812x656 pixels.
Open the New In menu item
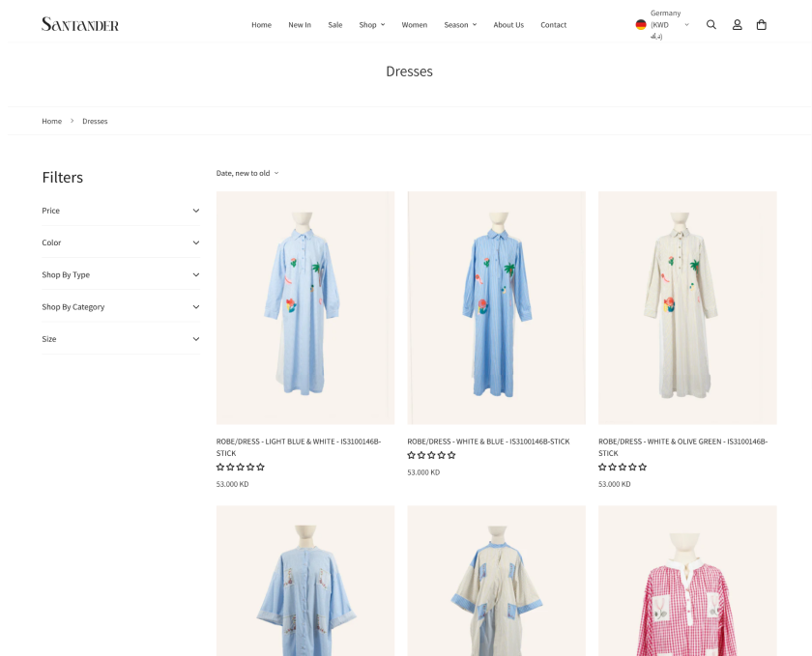(x=300, y=24)
